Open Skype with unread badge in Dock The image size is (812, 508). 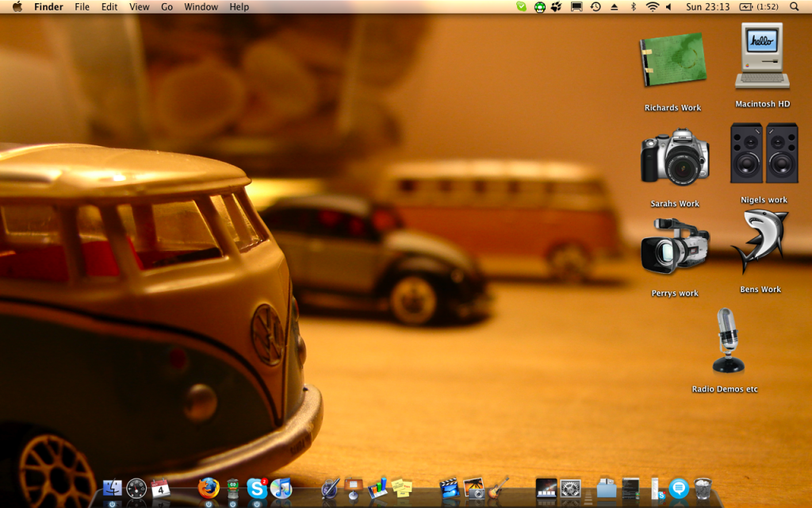(x=257, y=488)
